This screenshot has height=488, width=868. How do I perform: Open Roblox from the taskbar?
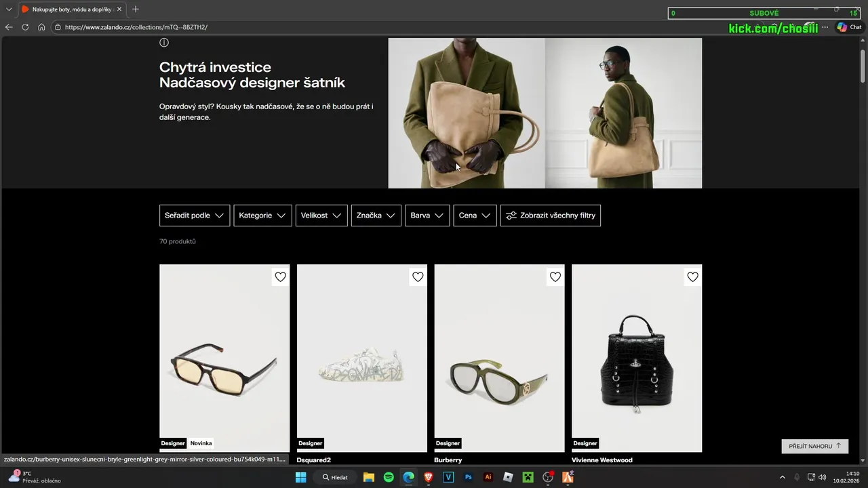pyautogui.click(x=508, y=477)
